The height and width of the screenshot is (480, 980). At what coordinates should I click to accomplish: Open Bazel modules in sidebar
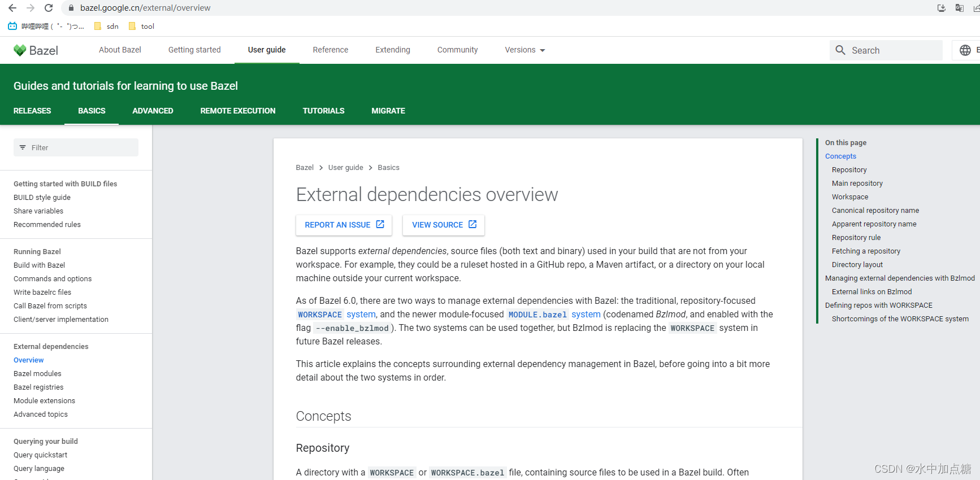pyautogui.click(x=37, y=374)
